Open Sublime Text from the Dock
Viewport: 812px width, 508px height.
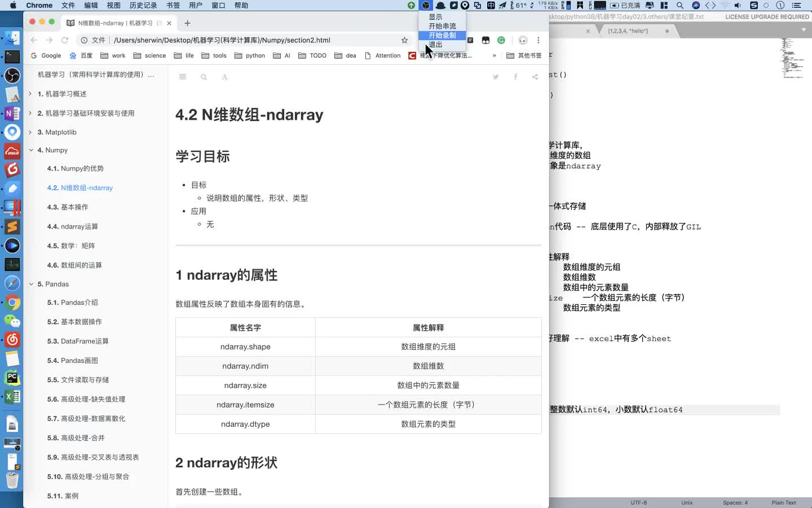(12, 226)
